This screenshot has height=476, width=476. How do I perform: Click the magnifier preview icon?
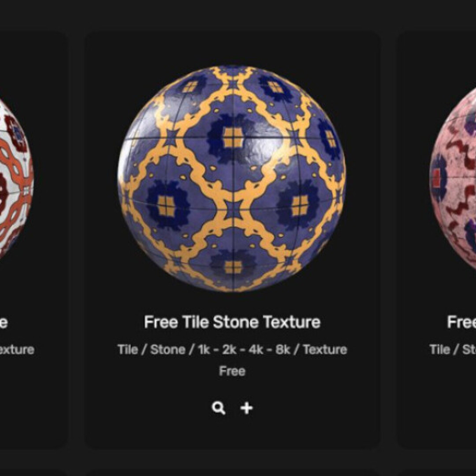coord(219,408)
